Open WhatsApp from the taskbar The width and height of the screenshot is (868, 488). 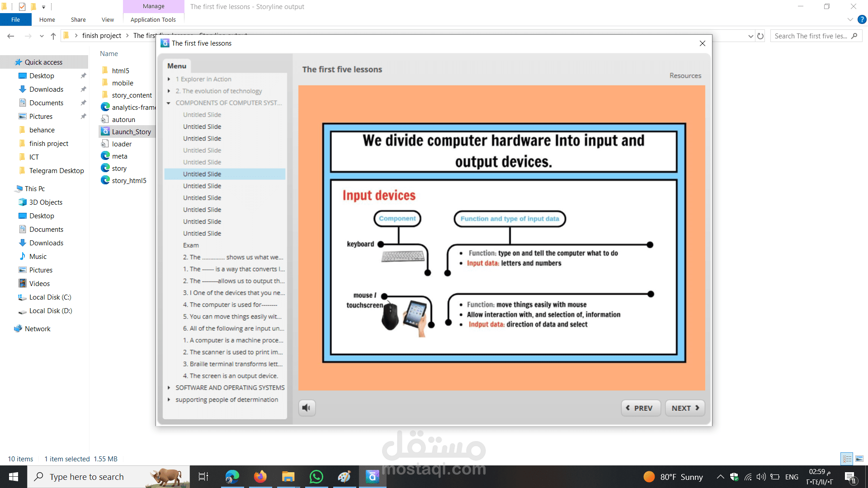[x=316, y=477]
